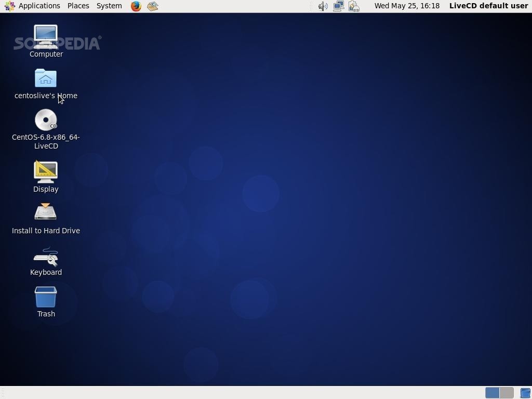The width and height of the screenshot is (532, 399).
Task: Open the network monitor tray icon
Action: coord(338,6)
